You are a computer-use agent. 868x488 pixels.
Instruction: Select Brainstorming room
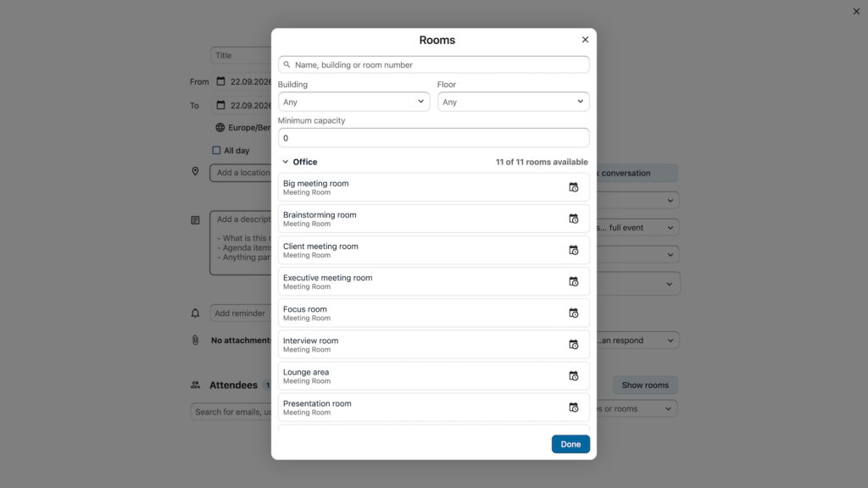click(434, 219)
